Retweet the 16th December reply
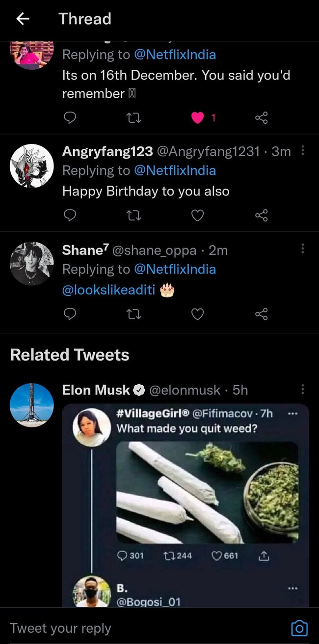This screenshot has height=644, width=319. 133,118
